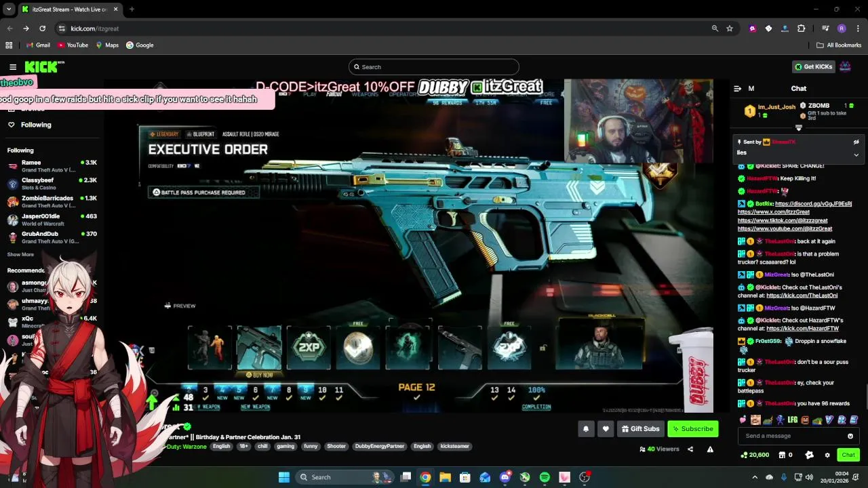Open the Windows Start menu
The image size is (868, 488).
click(x=283, y=477)
